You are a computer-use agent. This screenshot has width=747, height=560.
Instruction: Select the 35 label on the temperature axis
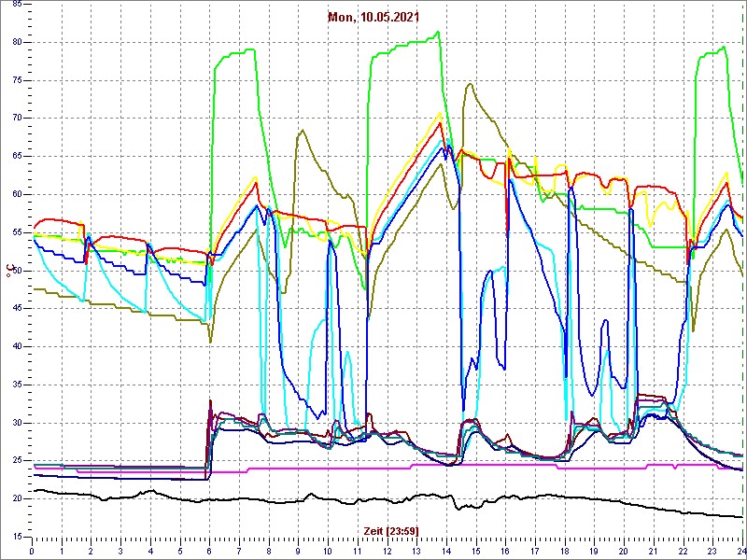point(17,385)
